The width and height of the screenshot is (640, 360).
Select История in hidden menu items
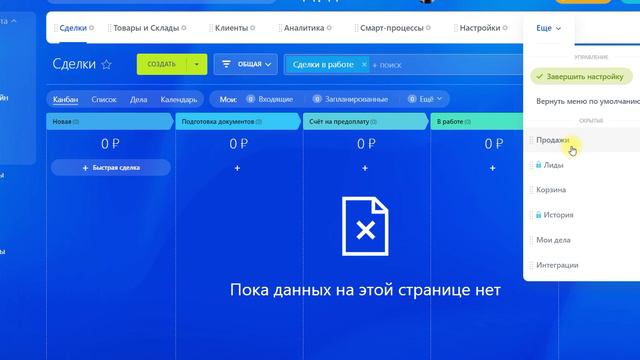tap(558, 215)
